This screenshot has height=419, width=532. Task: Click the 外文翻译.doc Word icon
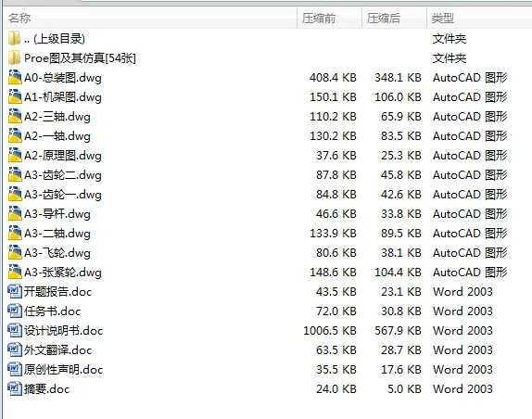[x=15, y=349]
